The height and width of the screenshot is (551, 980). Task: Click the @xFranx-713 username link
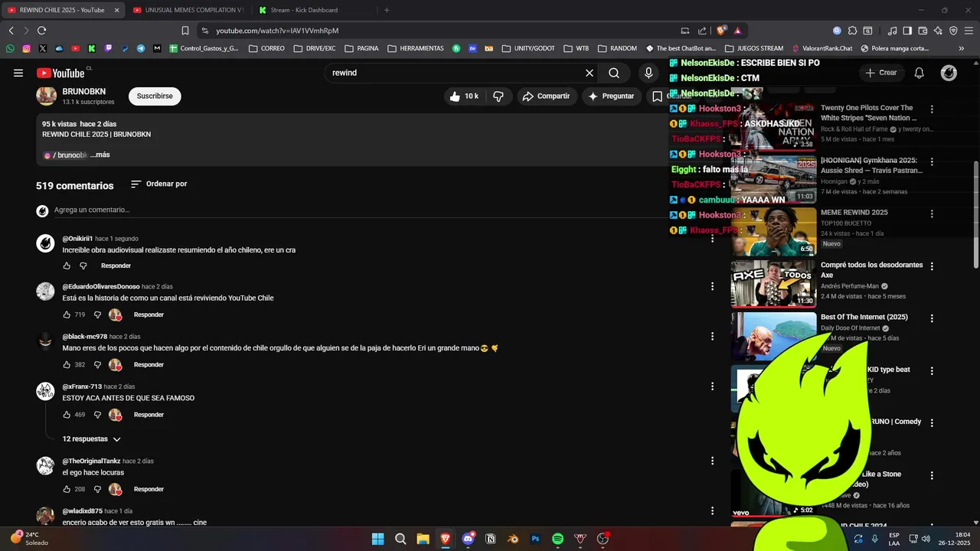coord(82,386)
